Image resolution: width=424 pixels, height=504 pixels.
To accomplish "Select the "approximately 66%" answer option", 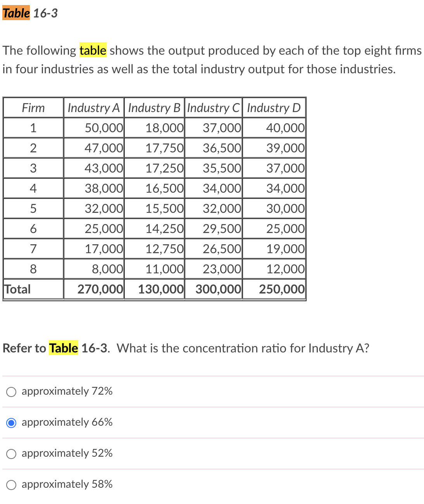I will pos(11,423).
